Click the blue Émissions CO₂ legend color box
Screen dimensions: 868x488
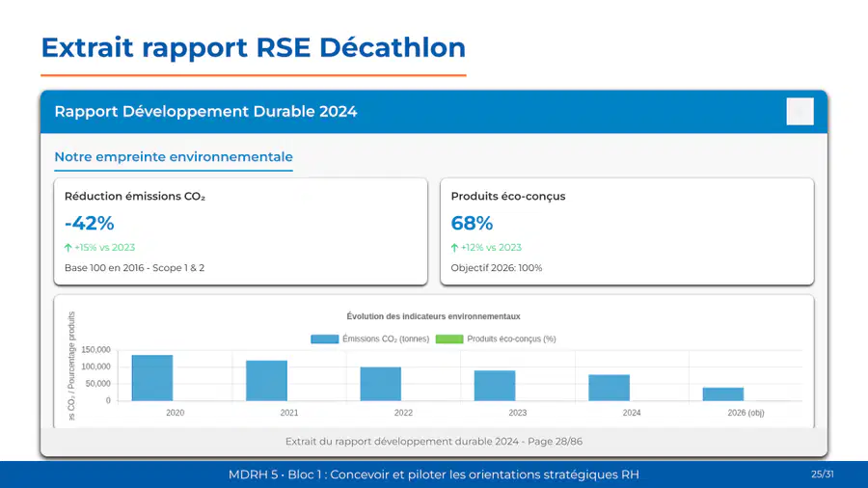coord(324,339)
